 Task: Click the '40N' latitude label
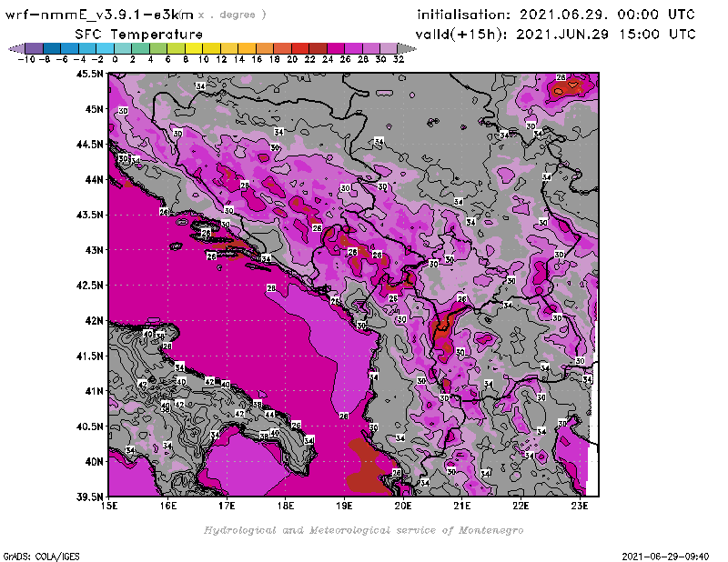pos(94,462)
